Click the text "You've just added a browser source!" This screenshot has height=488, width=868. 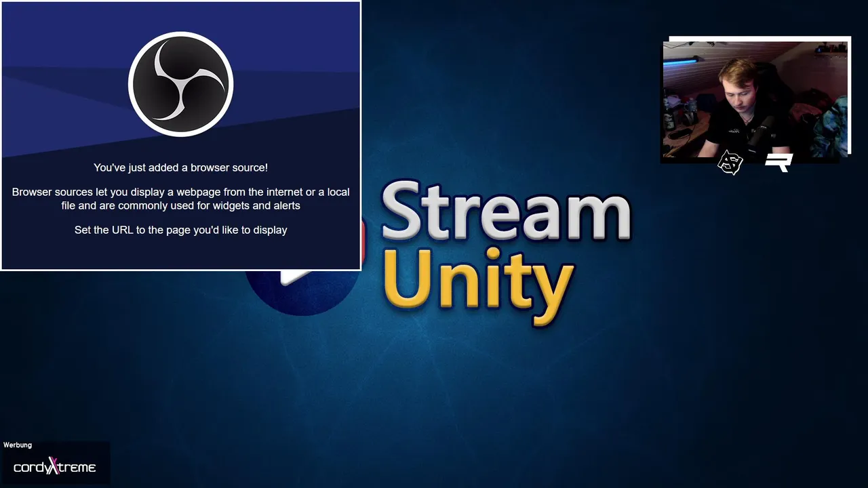coord(180,167)
